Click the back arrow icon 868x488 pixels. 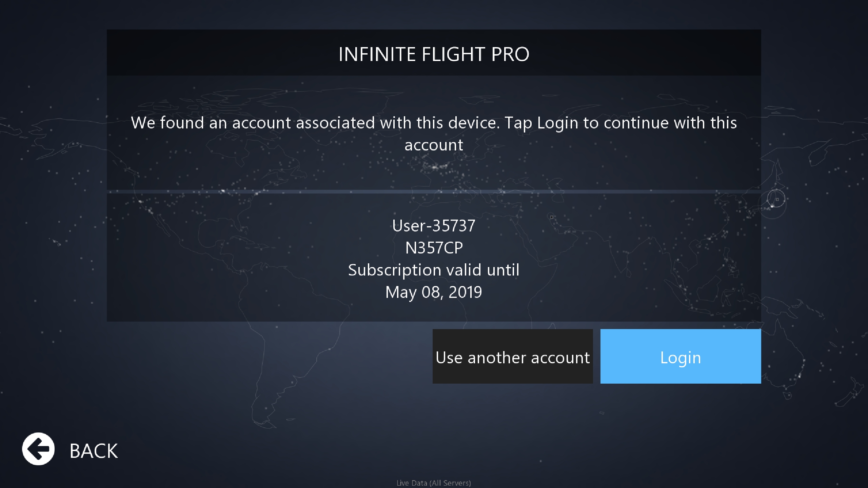38,449
